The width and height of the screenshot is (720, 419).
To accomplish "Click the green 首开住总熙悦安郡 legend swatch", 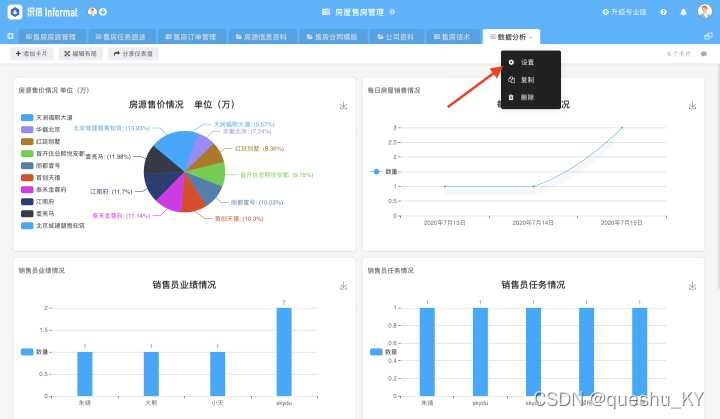I will 27,153.
